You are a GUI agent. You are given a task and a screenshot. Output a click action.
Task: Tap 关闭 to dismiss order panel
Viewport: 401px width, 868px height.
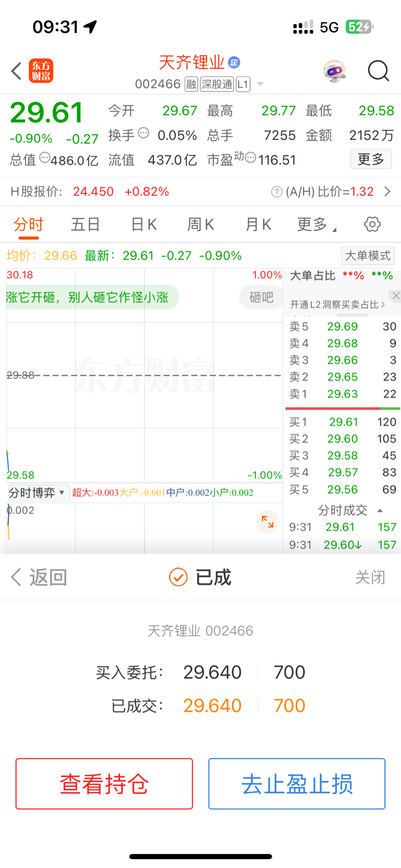370,577
